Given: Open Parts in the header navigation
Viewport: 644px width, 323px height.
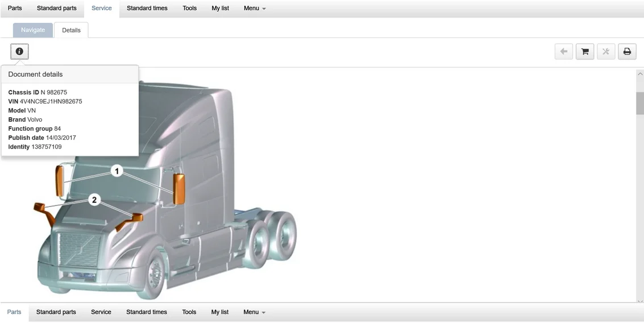Looking at the screenshot, I should (x=15, y=9).
